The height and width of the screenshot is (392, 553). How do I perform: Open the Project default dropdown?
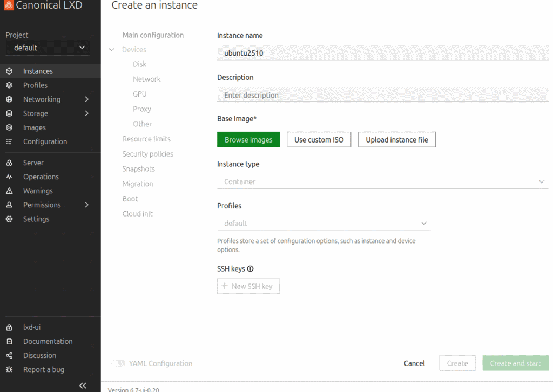click(x=48, y=48)
